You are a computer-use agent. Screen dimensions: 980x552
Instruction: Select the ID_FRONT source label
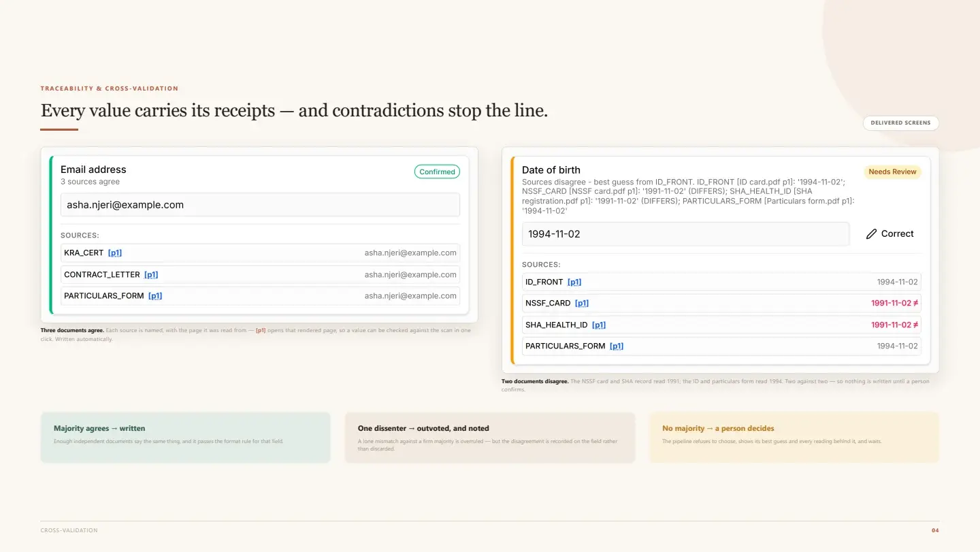pos(544,282)
